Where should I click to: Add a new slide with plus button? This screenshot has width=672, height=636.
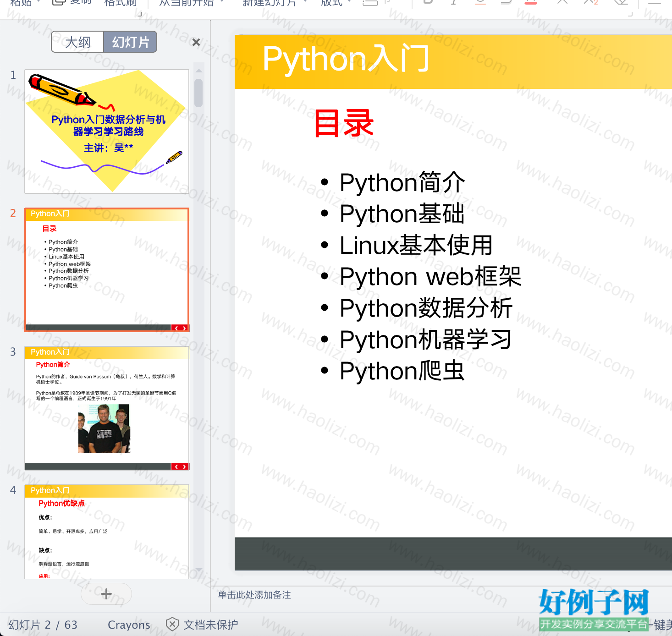click(106, 594)
